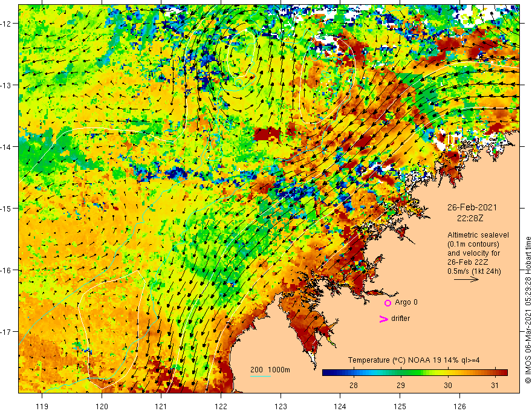
Task: Click the 'Temperature (°C) NOAA 19 14% ql>=4' title
Action: tap(414, 360)
